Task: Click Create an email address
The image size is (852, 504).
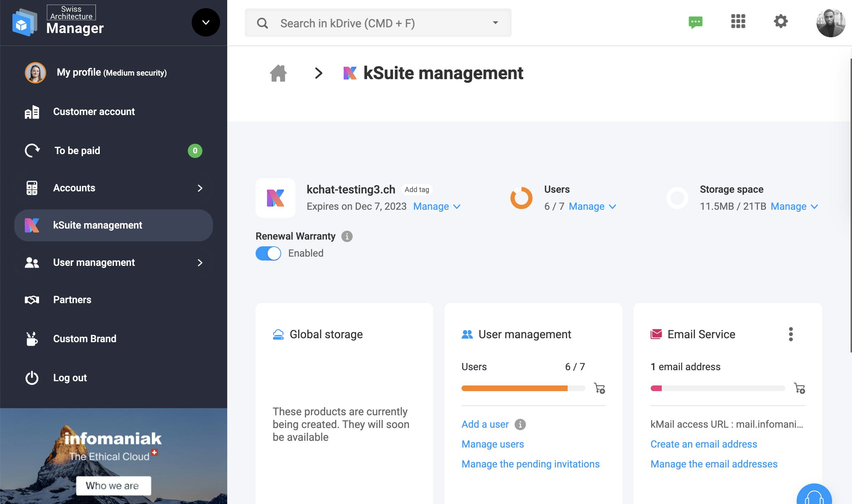Action: (x=703, y=444)
